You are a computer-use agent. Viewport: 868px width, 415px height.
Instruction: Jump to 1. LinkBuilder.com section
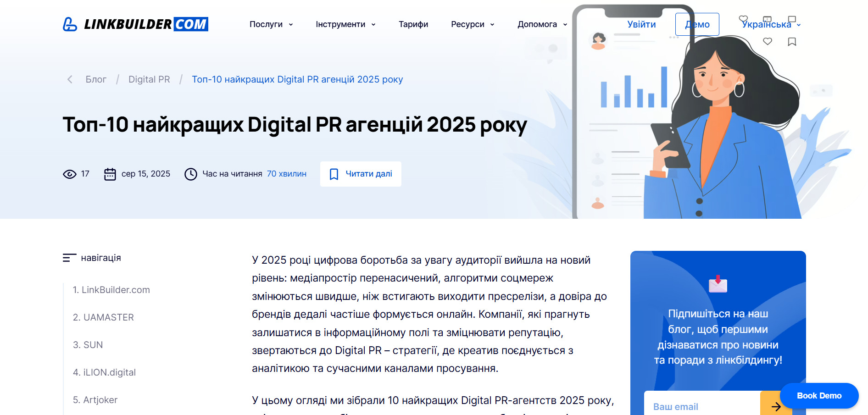coord(111,290)
